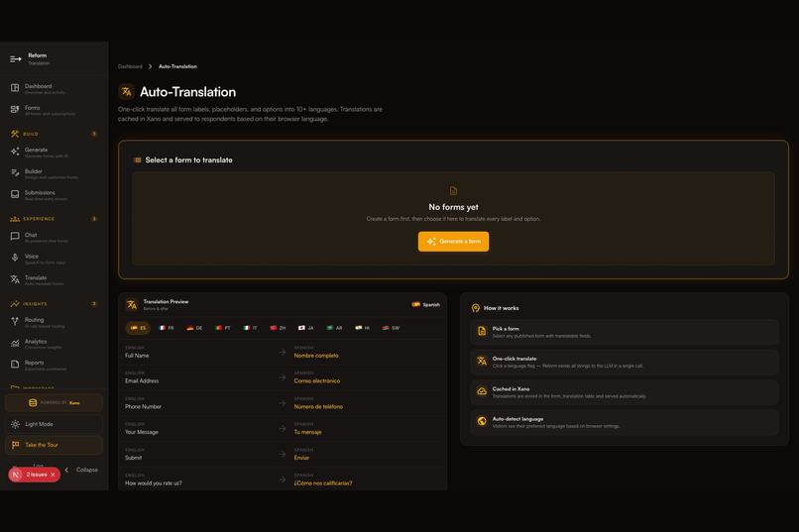799x532 pixels.
Task: Select the DE German language tab
Action: pos(194,328)
